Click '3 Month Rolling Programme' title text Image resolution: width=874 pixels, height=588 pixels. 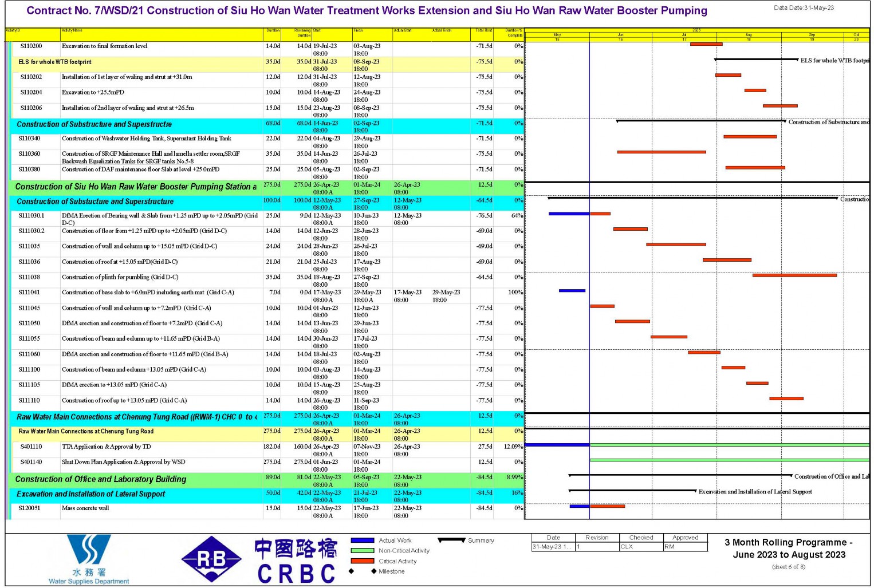point(789,543)
